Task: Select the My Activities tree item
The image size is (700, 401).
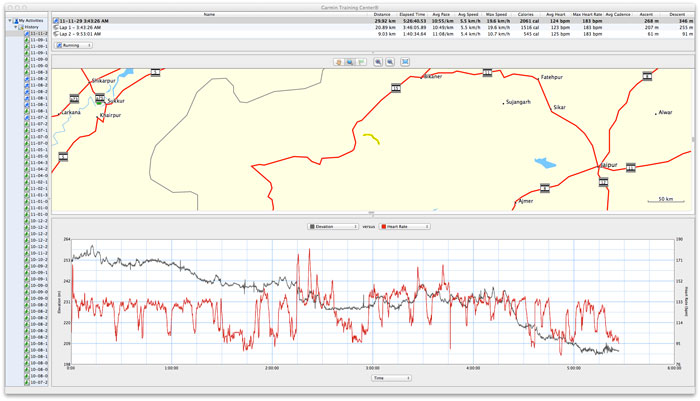Action: pos(31,21)
